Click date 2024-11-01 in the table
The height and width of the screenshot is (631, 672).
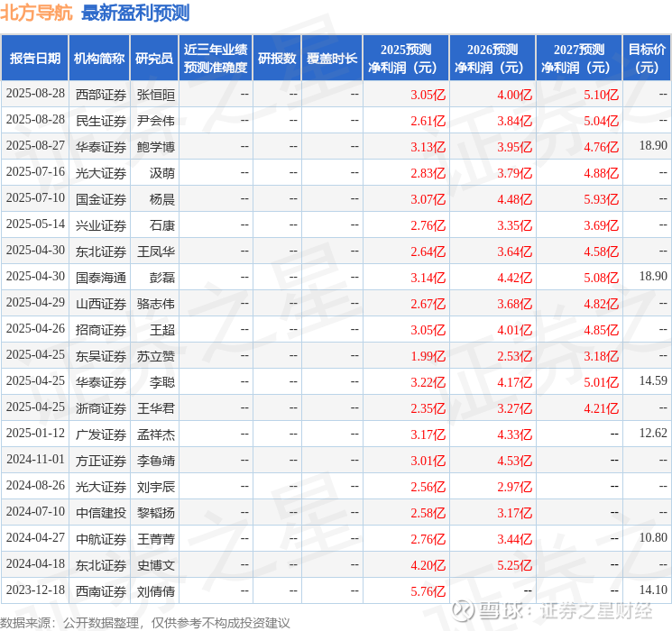point(35,459)
